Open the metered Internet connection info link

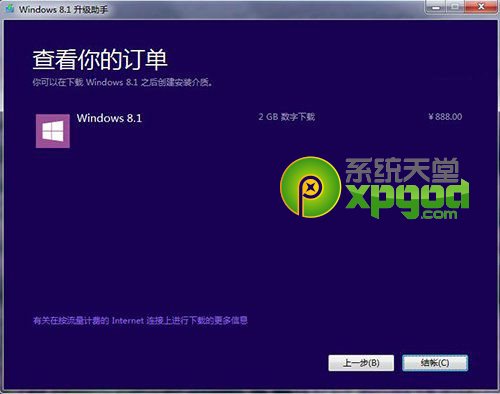pos(140,321)
